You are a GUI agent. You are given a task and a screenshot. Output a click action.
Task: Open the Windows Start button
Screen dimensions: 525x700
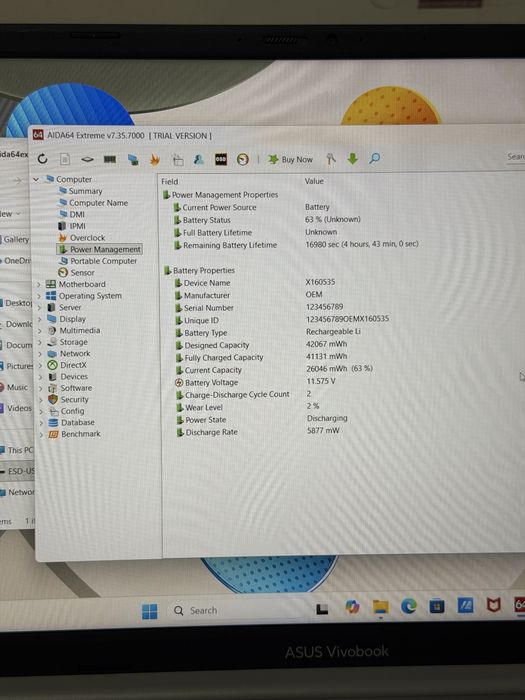[150, 611]
